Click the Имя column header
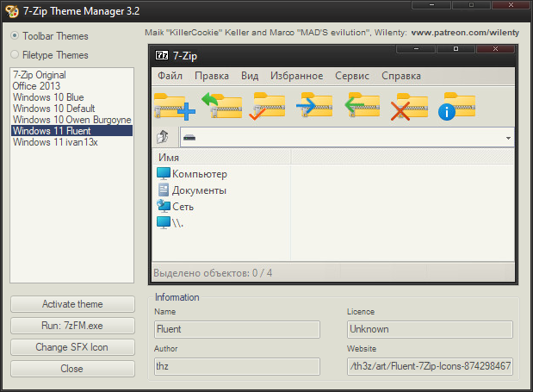This screenshot has width=533, height=392. coord(221,157)
